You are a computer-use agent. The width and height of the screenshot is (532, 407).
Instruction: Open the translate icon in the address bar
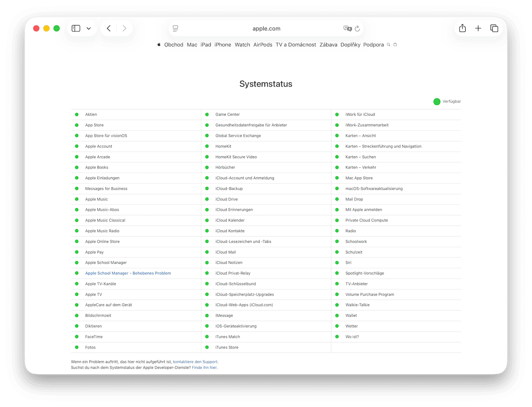(347, 28)
